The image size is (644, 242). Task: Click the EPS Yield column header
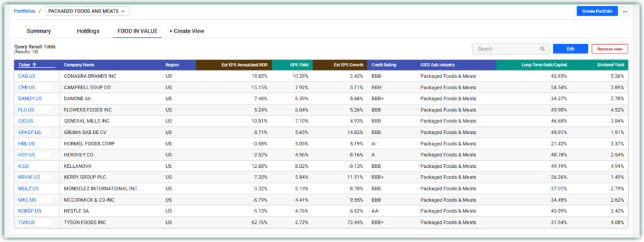(299, 65)
